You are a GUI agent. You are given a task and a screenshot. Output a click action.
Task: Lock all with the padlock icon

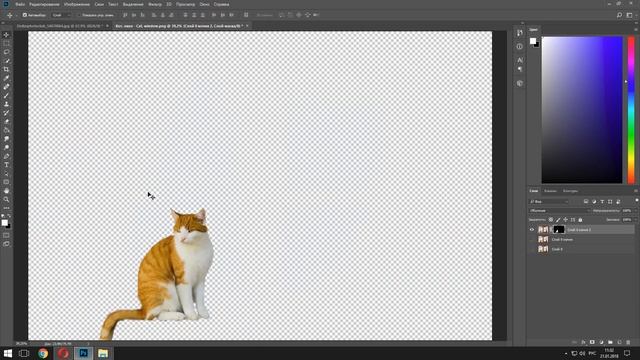(580, 220)
